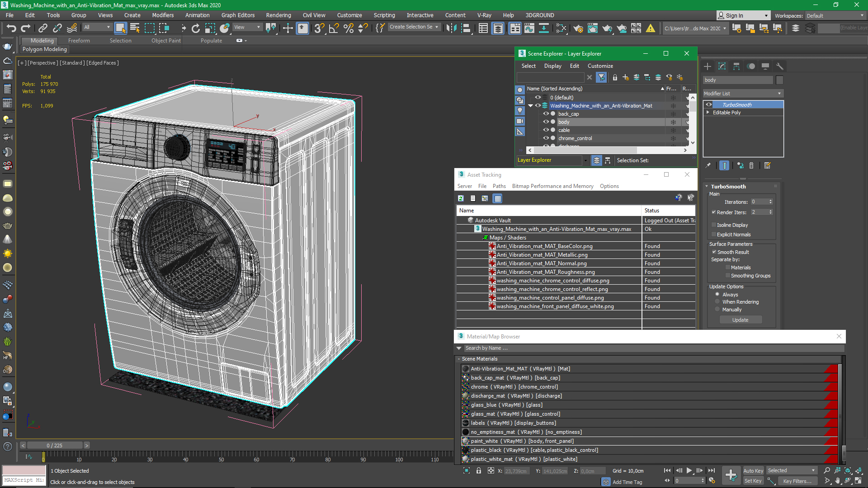Open the Modify panel tab icon

[x=722, y=66]
